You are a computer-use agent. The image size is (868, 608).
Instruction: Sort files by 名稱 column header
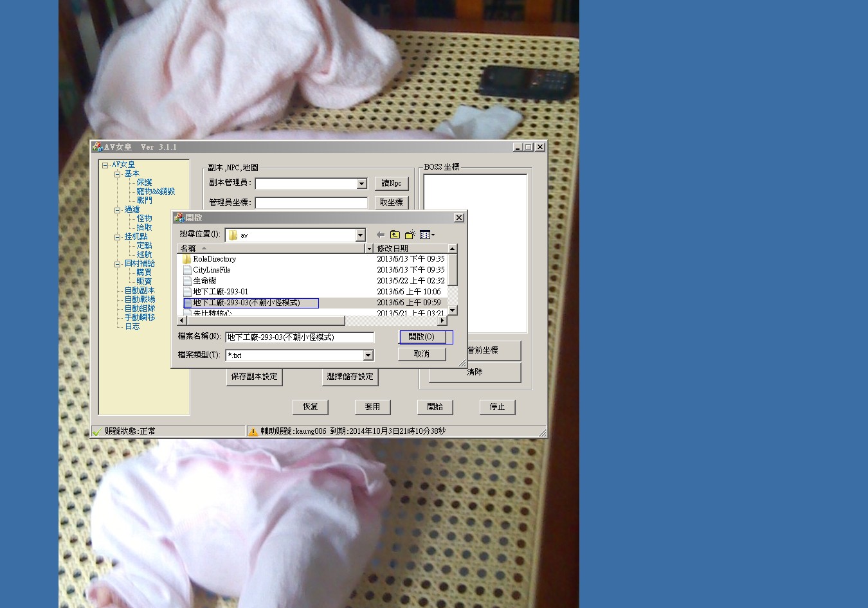point(271,248)
